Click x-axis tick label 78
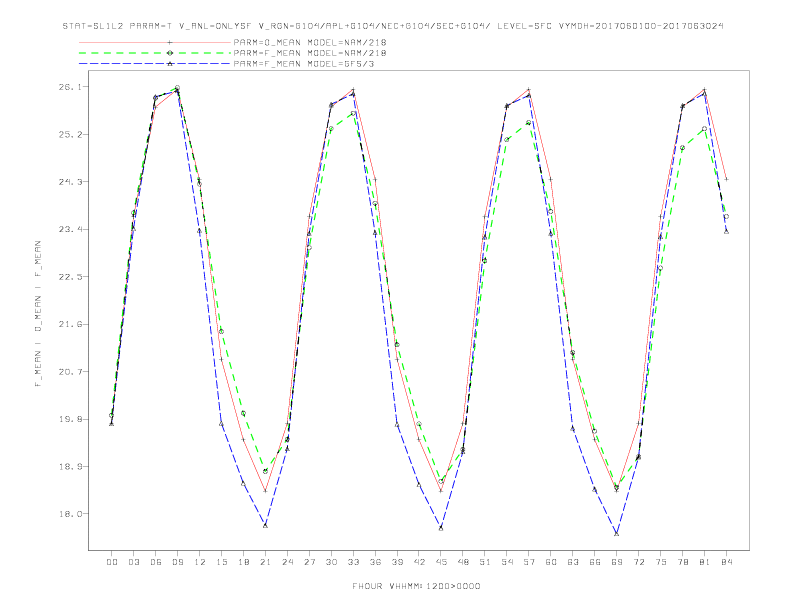This screenshot has height=612, width=792. [683, 562]
